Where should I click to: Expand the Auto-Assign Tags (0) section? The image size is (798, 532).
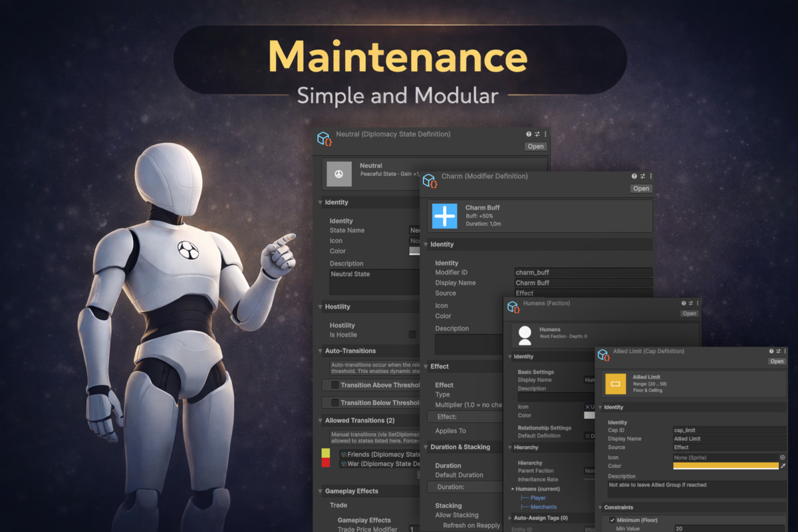[509, 517]
